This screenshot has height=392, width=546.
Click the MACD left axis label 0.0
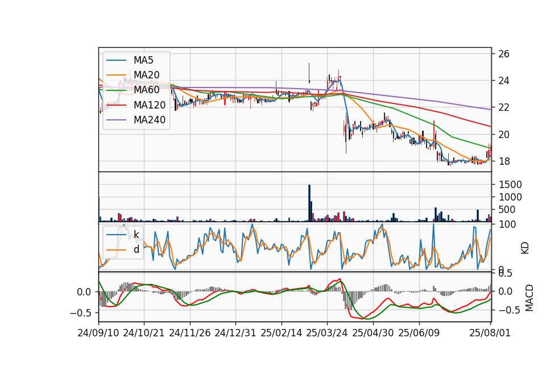(x=84, y=292)
